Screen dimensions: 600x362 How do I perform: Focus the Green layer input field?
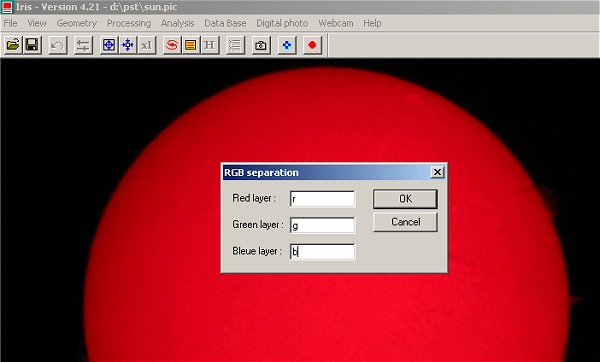(x=323, y=225)
